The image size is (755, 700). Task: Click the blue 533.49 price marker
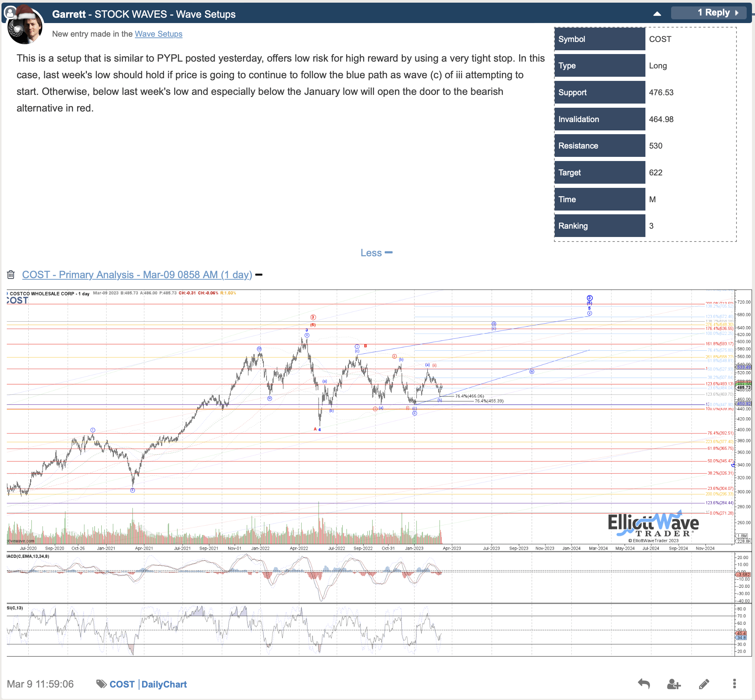744,367
